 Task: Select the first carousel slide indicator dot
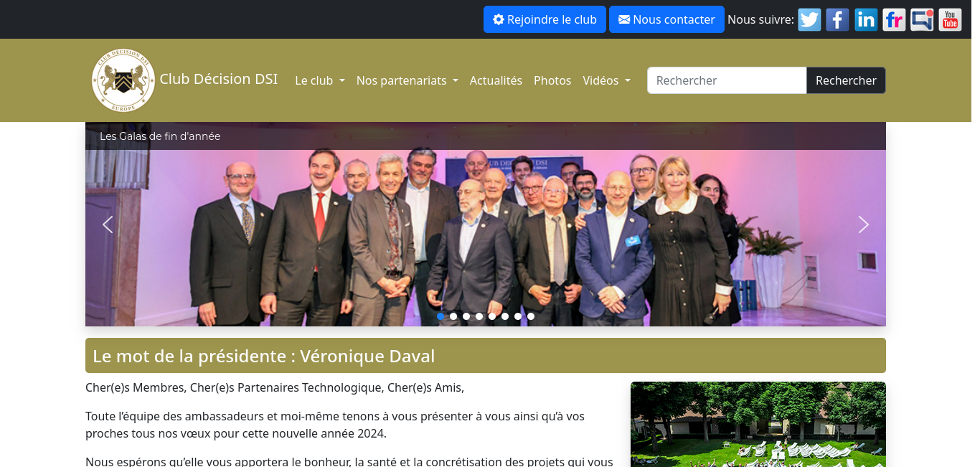(440, 316)
